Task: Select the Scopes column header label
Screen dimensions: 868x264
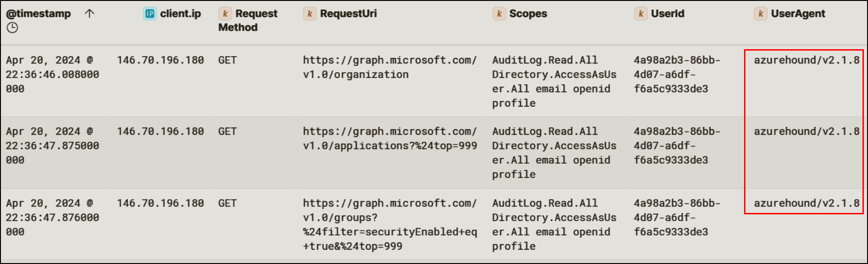Action: pyautogui.click(x=528, y=14)
